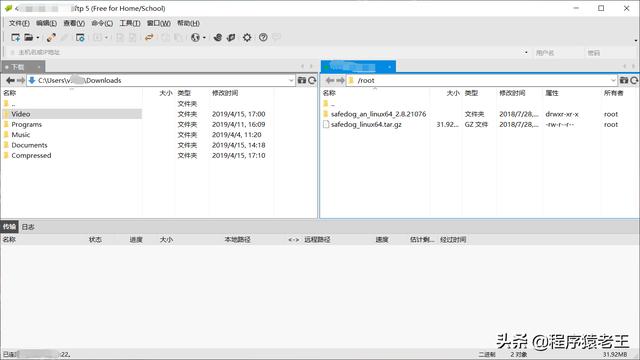This screenshot has height=360, width=640.
Task: Open the host address history dropdown
Action: (x=526, y=52)
